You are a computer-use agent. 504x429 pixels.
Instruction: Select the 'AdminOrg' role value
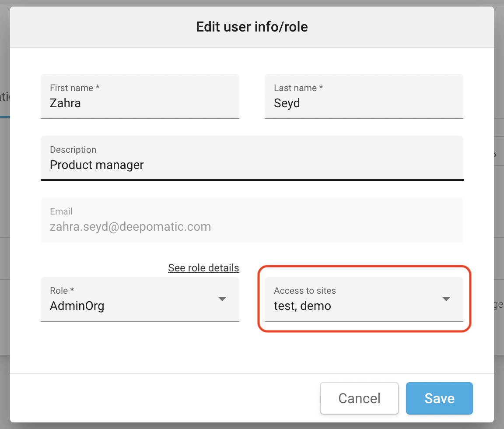point(77,306)
